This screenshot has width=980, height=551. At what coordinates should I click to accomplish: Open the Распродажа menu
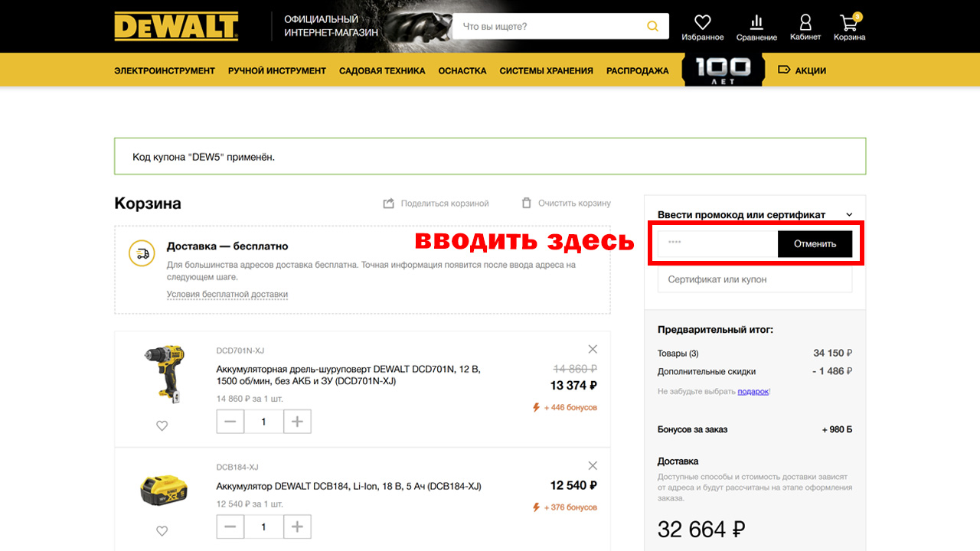click(x=637, y=70)
